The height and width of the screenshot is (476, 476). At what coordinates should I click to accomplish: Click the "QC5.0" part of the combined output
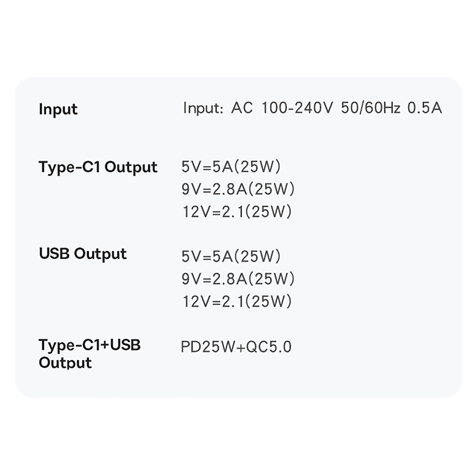[269, 347]
